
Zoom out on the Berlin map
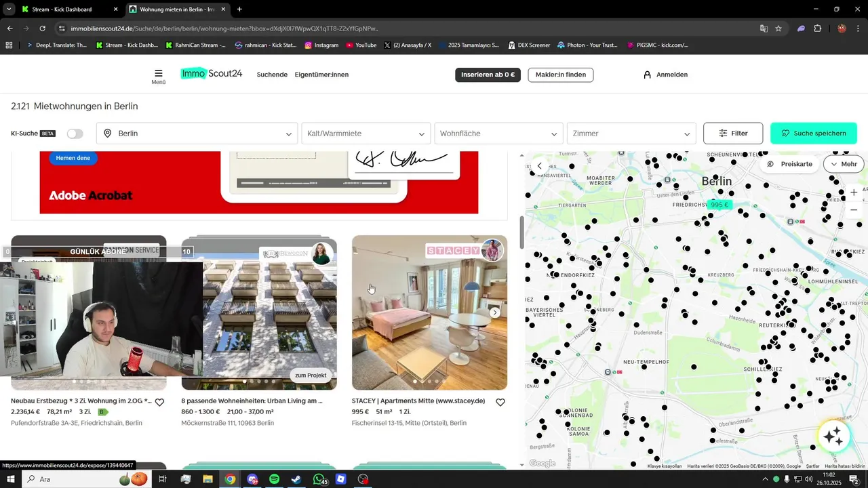coord(854,210)
